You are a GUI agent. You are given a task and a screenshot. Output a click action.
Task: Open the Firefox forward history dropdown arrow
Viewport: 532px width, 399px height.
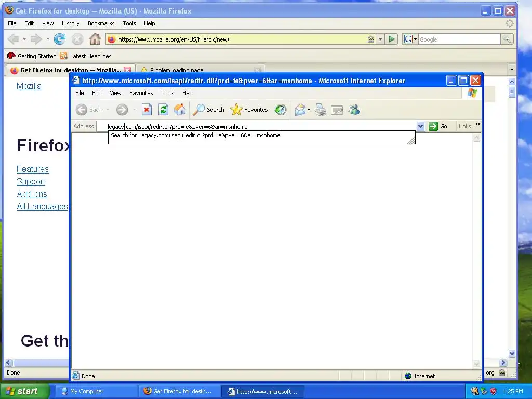pos(48,39)
